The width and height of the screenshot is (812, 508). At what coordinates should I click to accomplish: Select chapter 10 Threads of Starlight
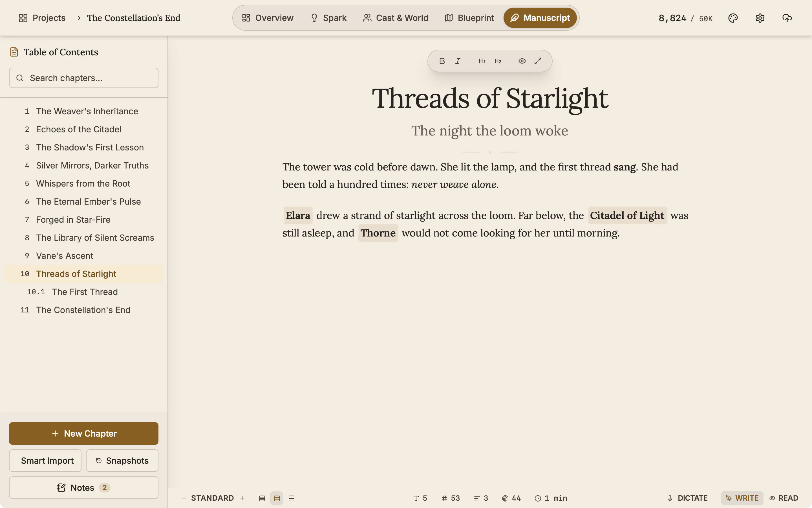coord(83,274)
